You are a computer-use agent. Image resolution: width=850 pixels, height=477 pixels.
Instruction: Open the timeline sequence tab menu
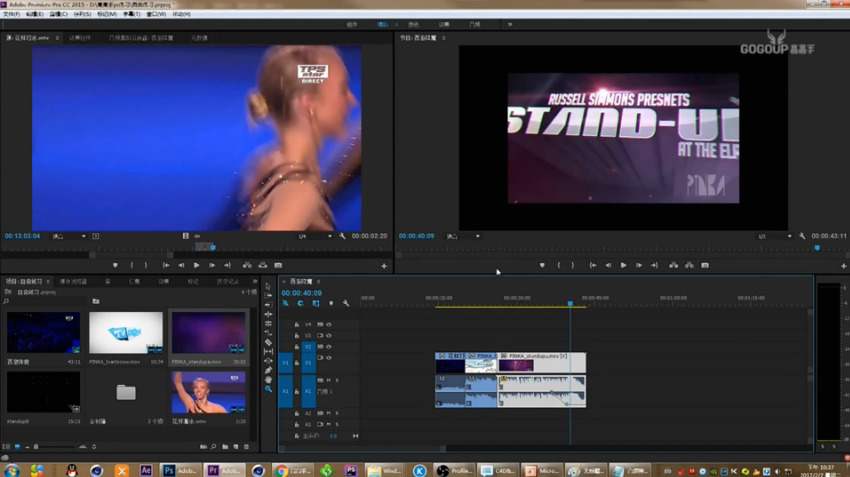coord(318,282)
